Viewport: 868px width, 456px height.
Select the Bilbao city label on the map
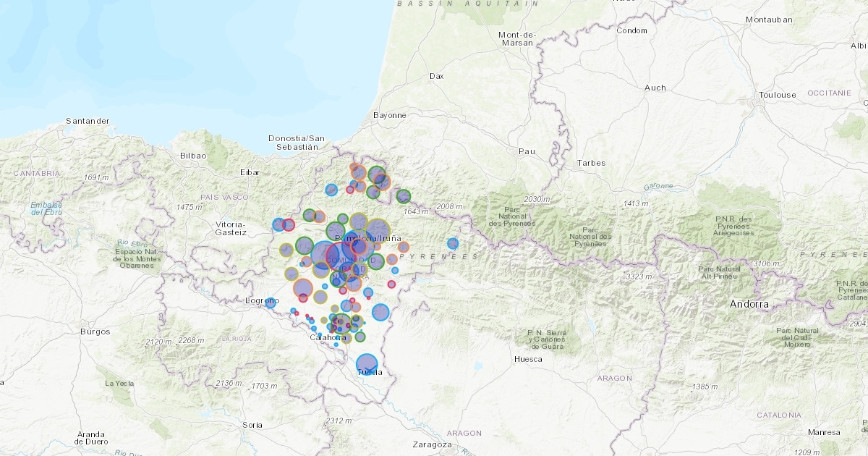194,156
